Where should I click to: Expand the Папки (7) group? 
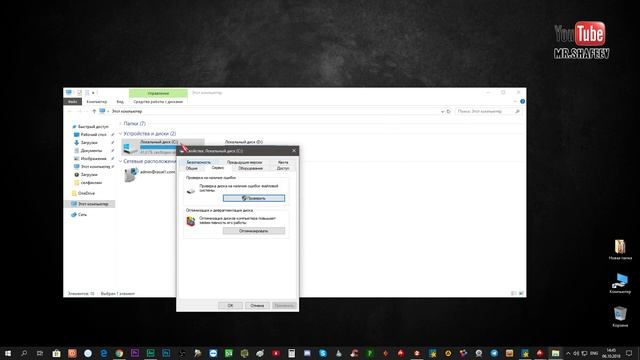point(121,123)
